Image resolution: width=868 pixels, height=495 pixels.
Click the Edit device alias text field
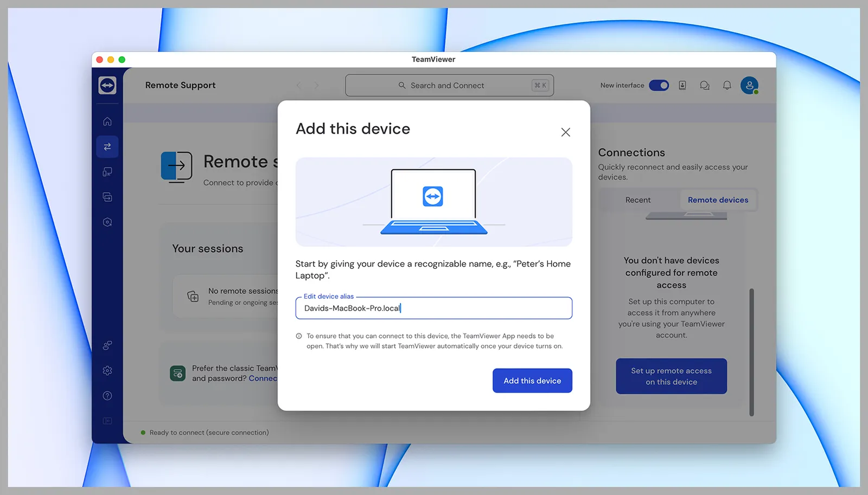(x=433, y=308)
